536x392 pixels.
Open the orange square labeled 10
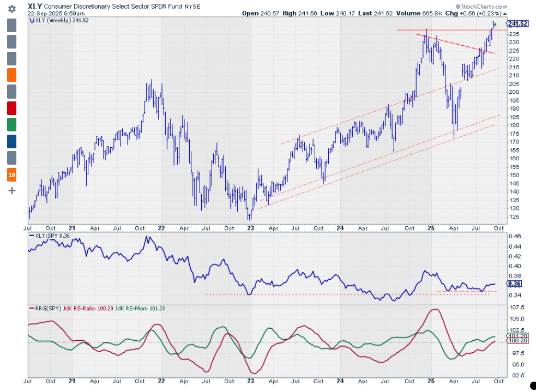click(x=12, y=175)
